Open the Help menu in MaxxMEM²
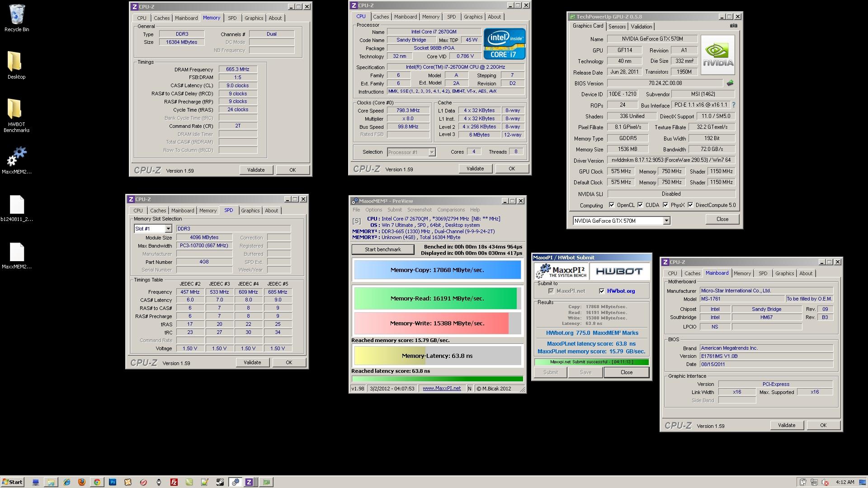Screen dimensions: 868x488 tap(475, 210)
